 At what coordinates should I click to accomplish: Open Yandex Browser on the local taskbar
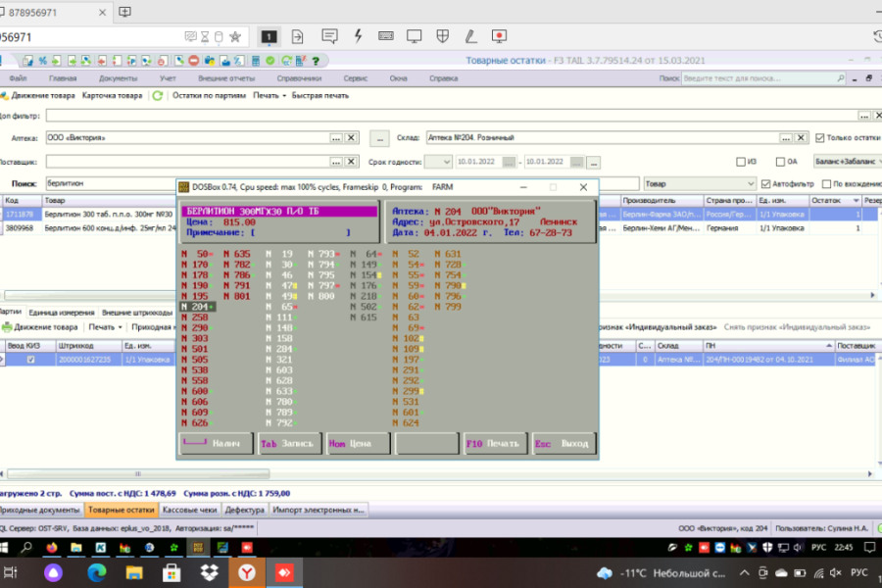coord(247,572)
